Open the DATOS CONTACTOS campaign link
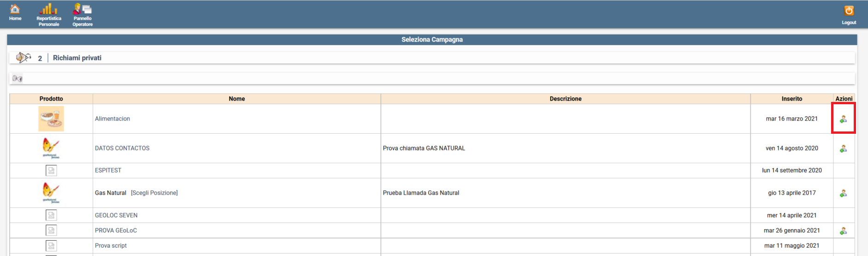Image resolution: width=868 pixels, height=256 pixels. [122, 149]
